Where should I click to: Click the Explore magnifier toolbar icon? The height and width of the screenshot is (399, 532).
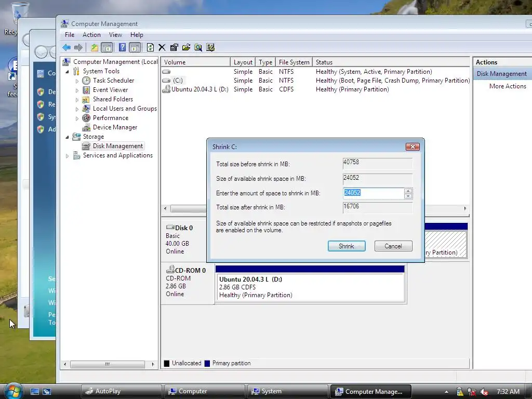[x=198, y=47]
